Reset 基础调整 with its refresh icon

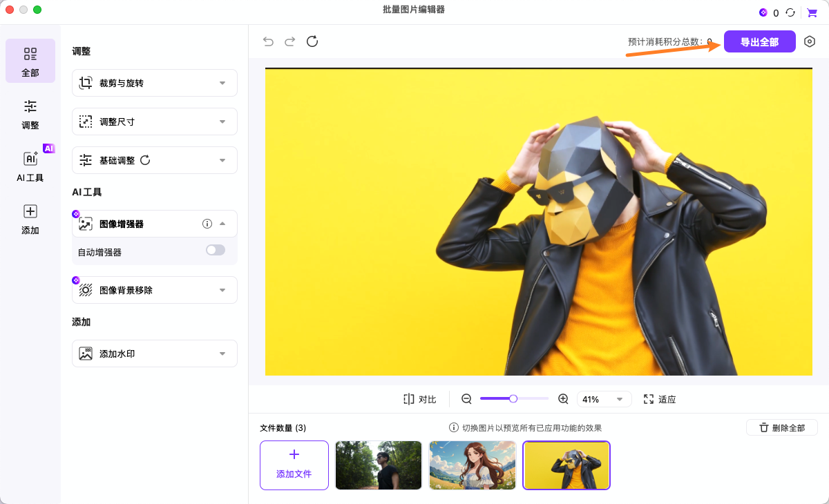click(145, 160)
